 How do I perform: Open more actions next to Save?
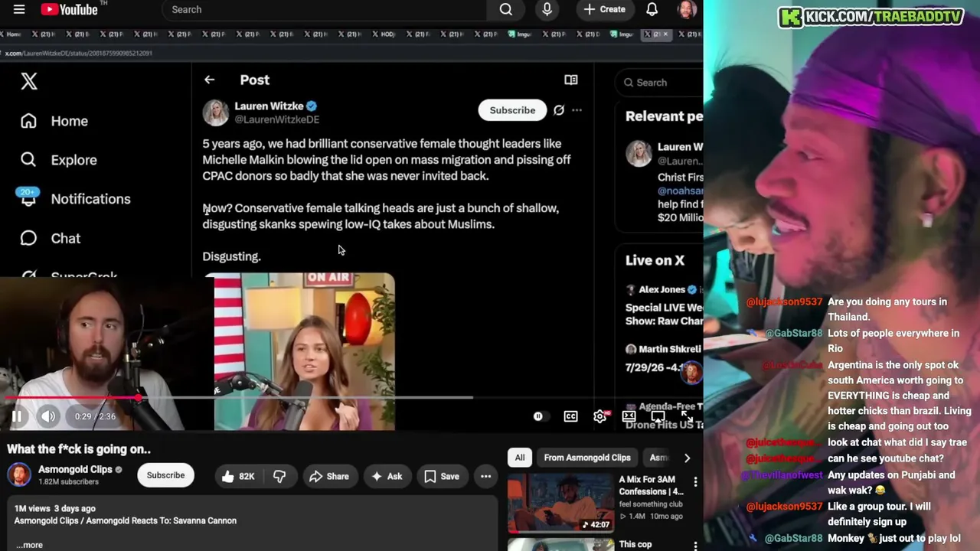[x=485, y=476]
